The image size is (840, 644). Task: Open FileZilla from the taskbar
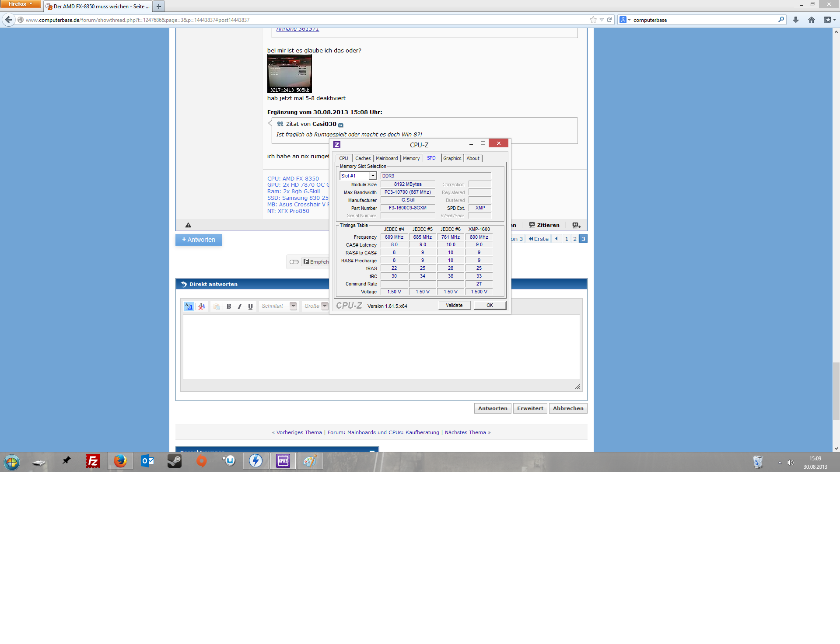pos(93,461)
